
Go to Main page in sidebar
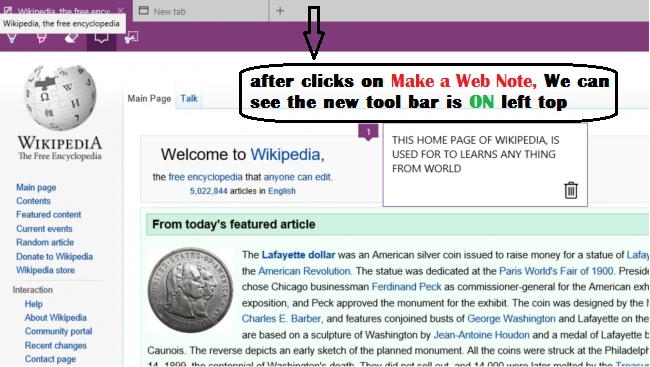click(36, 187)
